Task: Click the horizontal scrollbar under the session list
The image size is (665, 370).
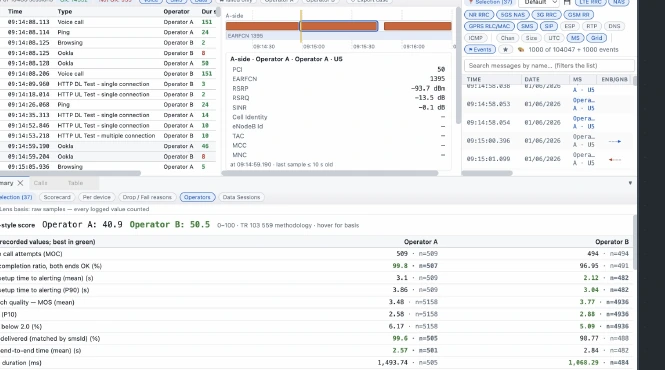Action: 70,173
